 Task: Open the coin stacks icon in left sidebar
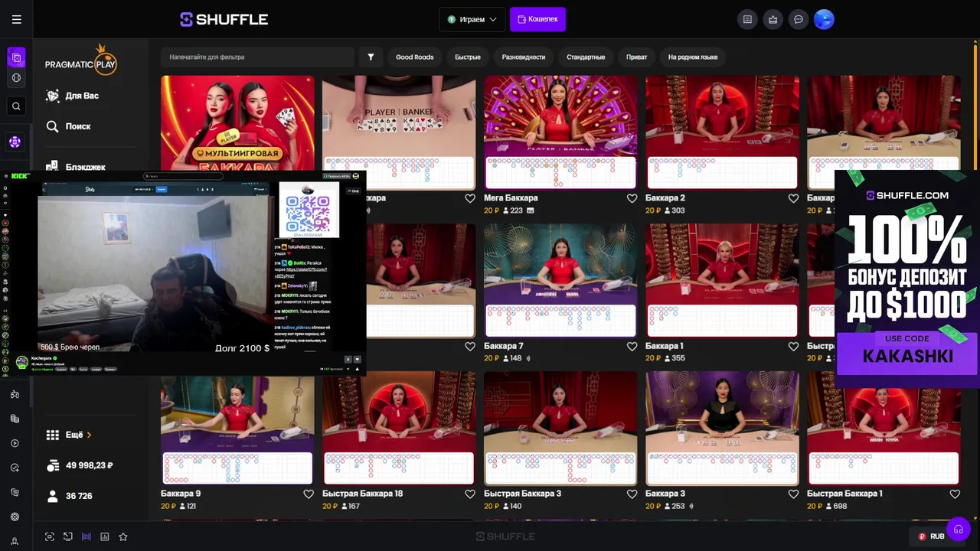15,419
